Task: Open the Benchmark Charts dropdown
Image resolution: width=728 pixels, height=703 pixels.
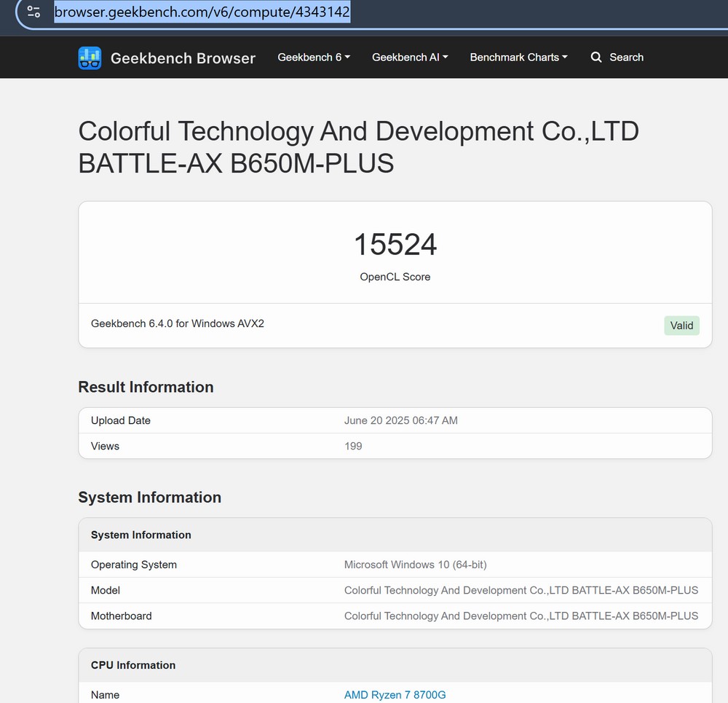Action: click(518, 58)
